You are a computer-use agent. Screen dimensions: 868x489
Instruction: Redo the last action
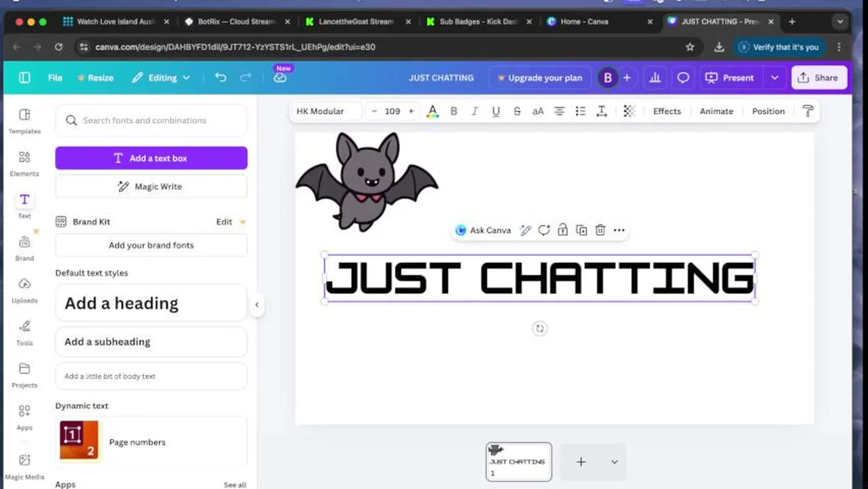(246, 77)
